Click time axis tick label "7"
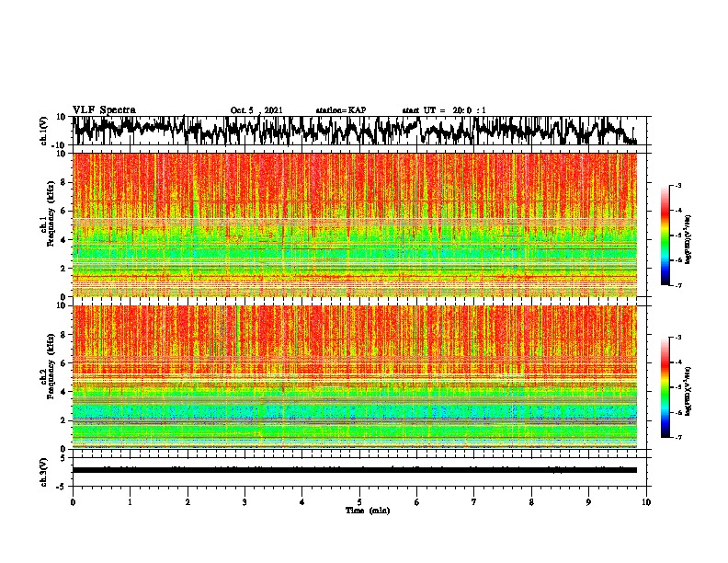The image size is (728, 563). 474,502
